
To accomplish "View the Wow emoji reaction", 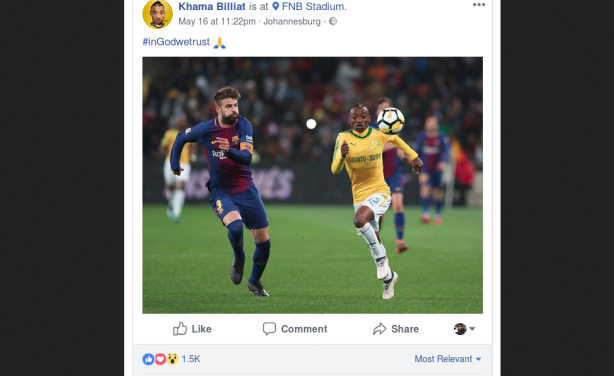I will 172,359.
